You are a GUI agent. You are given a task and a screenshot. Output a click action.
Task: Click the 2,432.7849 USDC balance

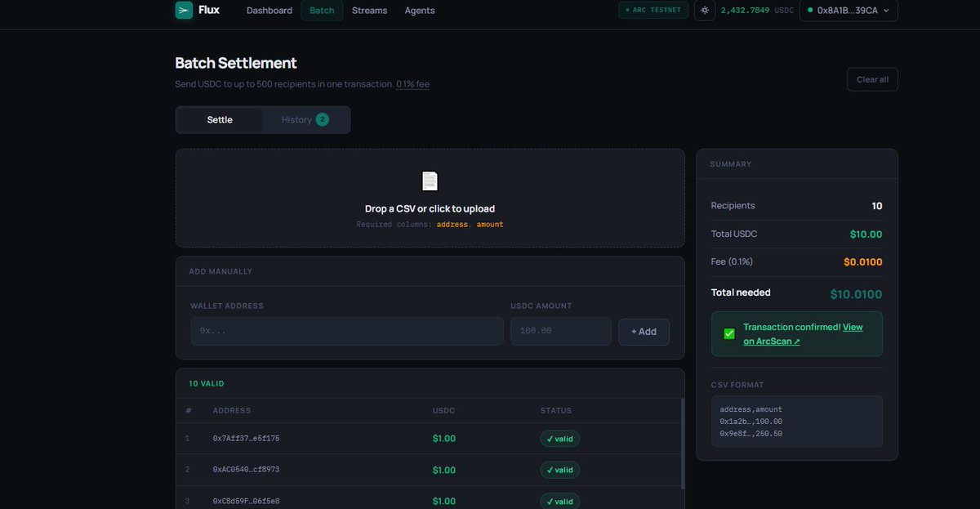click(757, 11)
